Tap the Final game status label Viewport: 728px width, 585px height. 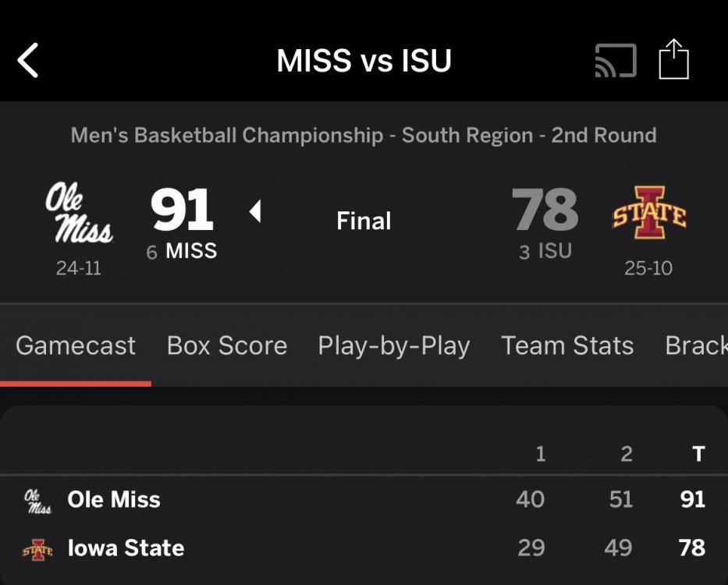(x=364, y=222)
